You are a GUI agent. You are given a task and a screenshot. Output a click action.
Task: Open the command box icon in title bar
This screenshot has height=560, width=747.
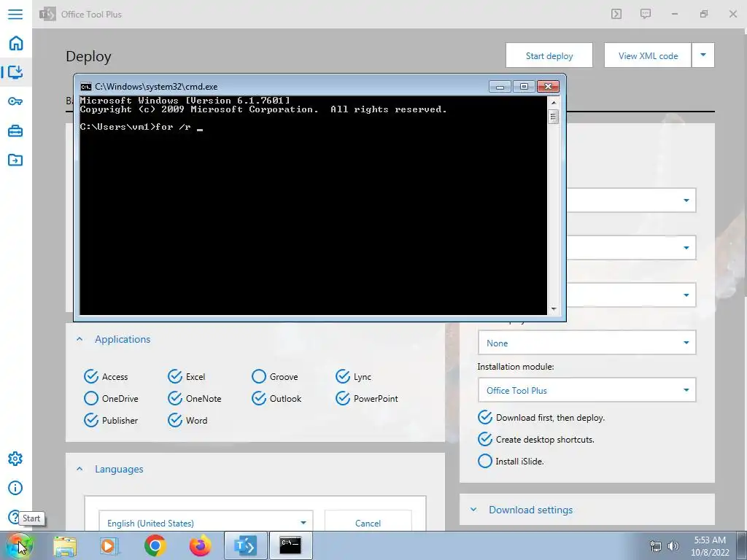(616, 14)
